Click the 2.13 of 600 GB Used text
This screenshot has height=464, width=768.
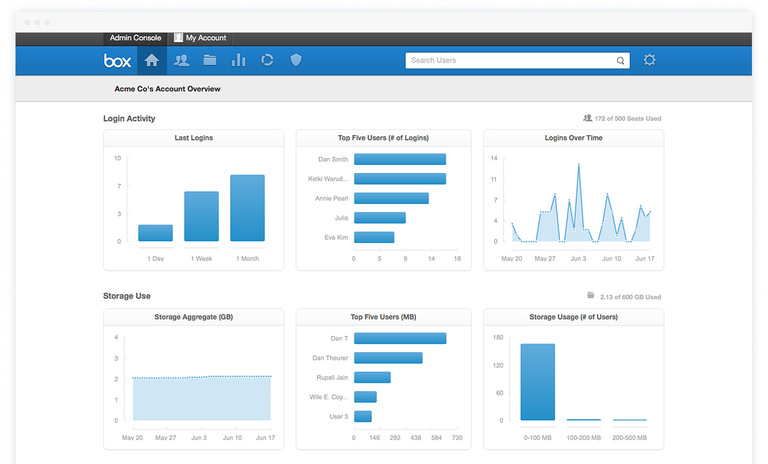pos(629,297)
